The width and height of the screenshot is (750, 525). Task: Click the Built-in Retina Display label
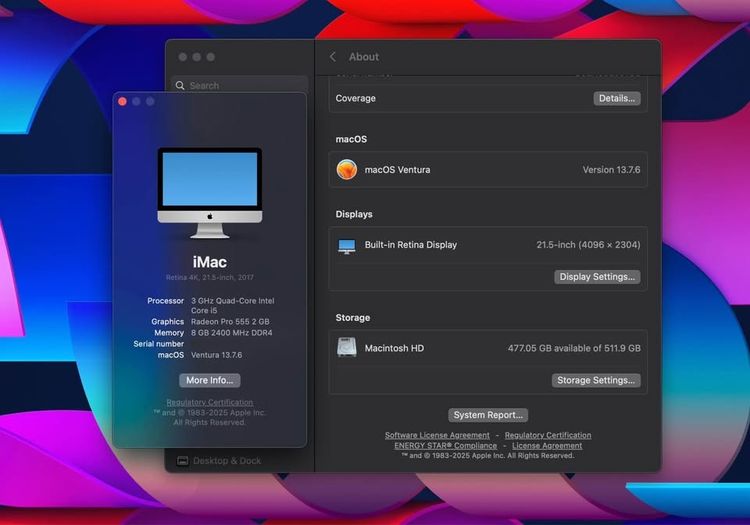tap(410, 245)
